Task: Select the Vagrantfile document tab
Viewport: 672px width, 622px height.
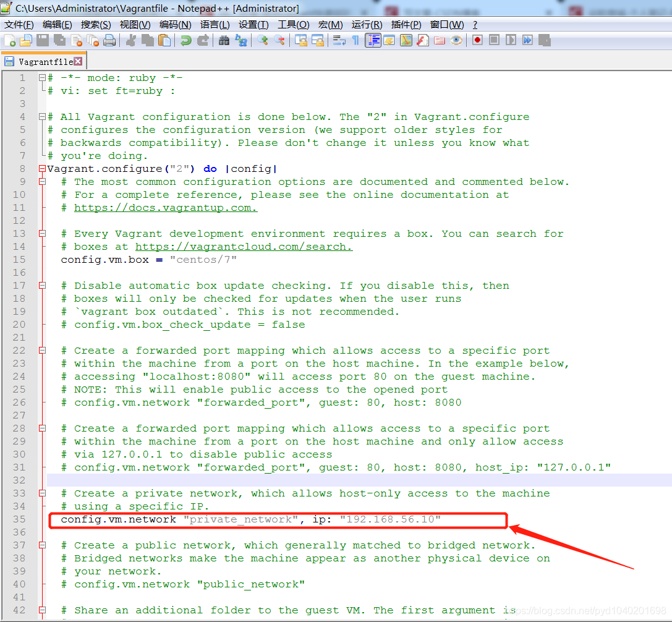Action: point(44,61)
